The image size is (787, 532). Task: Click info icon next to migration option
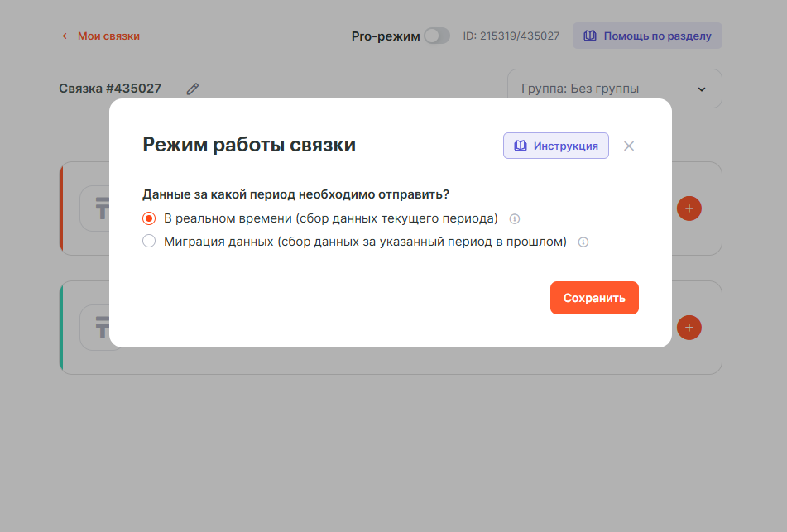pyautogui.click(x=583, y=242)
